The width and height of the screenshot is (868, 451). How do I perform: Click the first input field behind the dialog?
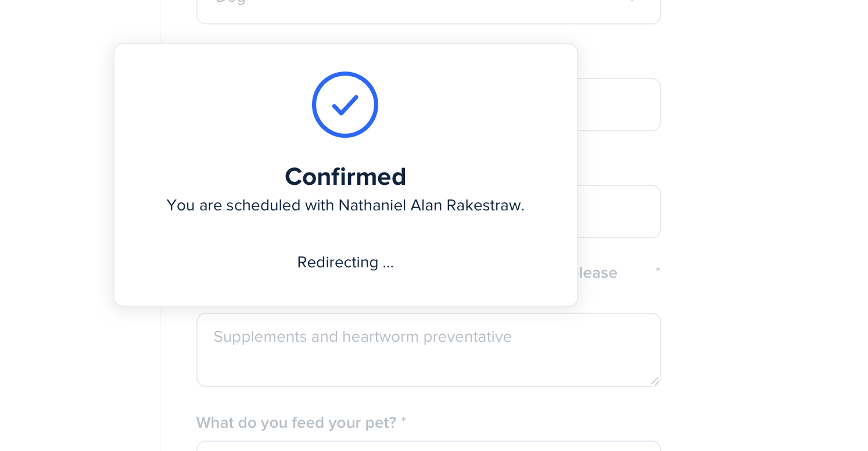pyautogui.click(x=619, y=105)
